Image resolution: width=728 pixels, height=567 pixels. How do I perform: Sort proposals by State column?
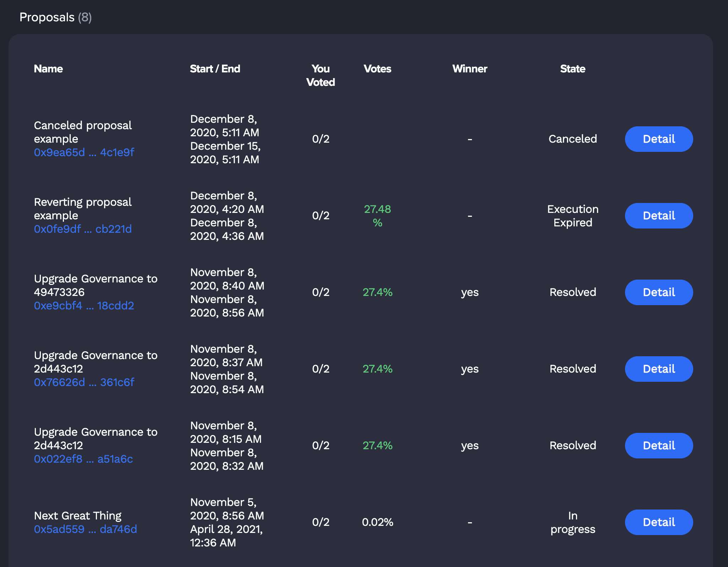[x=572, y=69]
